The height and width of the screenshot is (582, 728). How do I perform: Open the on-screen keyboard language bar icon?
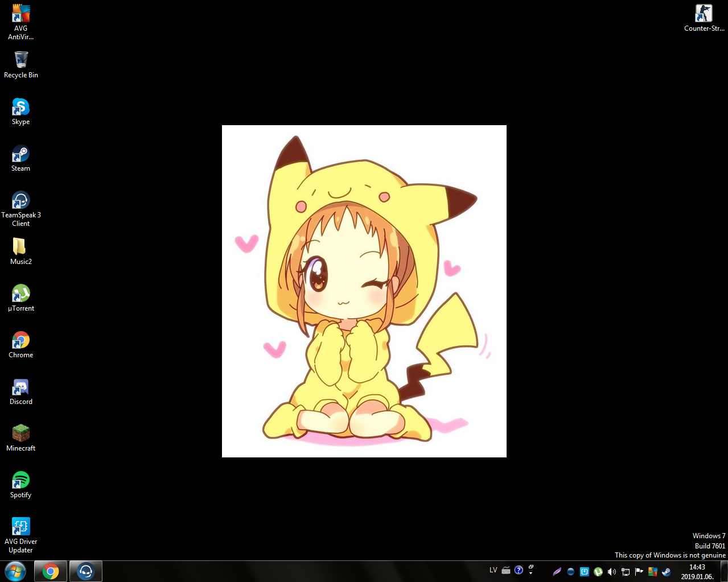coord(505,570)
